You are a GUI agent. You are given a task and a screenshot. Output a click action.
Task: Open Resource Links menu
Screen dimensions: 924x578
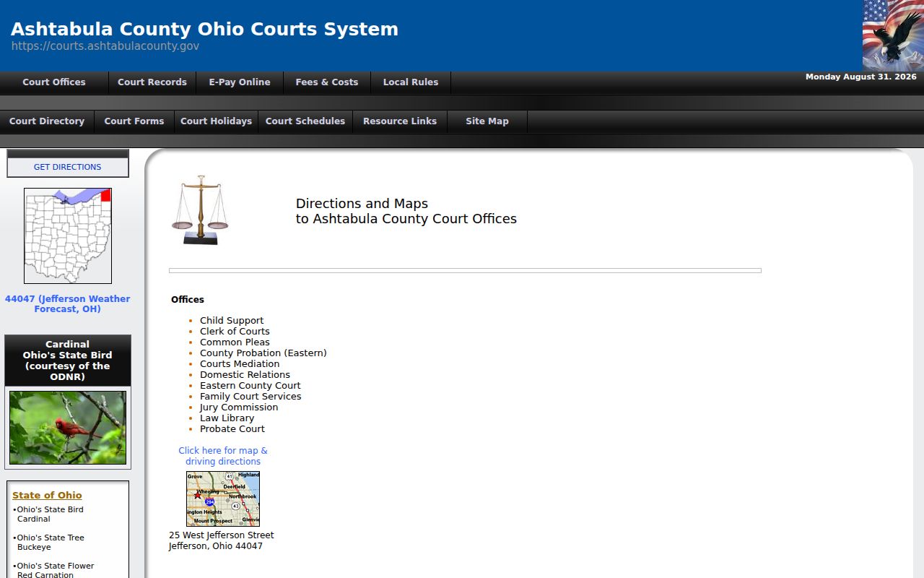400,121
